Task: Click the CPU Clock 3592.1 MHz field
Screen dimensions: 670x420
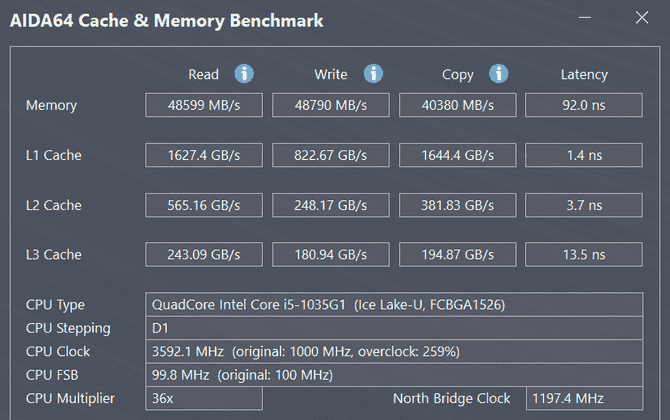Action: pos(394,352)
